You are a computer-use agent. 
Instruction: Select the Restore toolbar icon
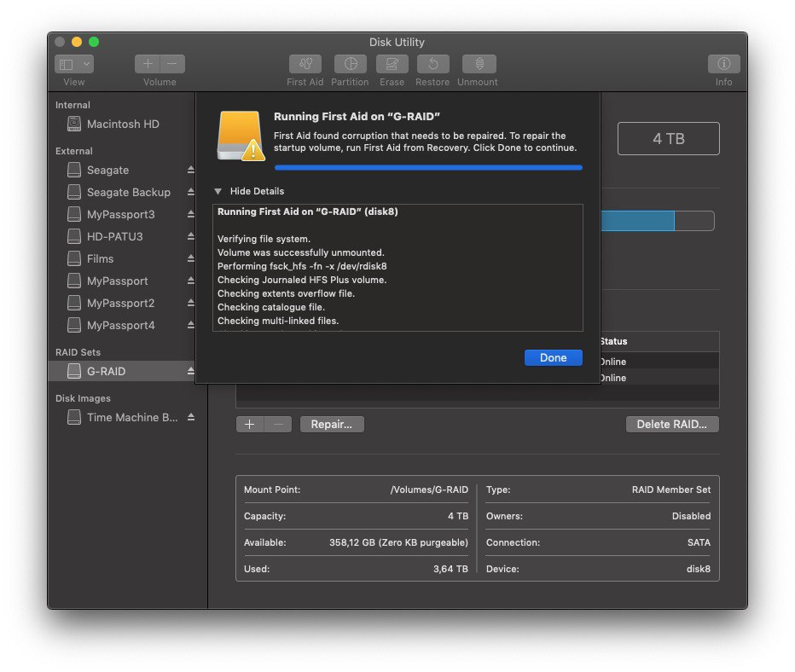tap(433, 64)
